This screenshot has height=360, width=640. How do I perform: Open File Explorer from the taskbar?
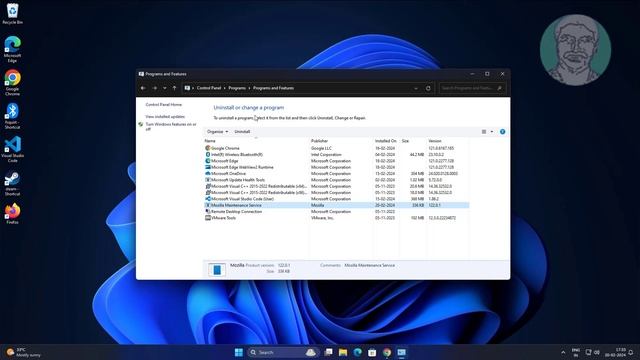click(343, 352)
